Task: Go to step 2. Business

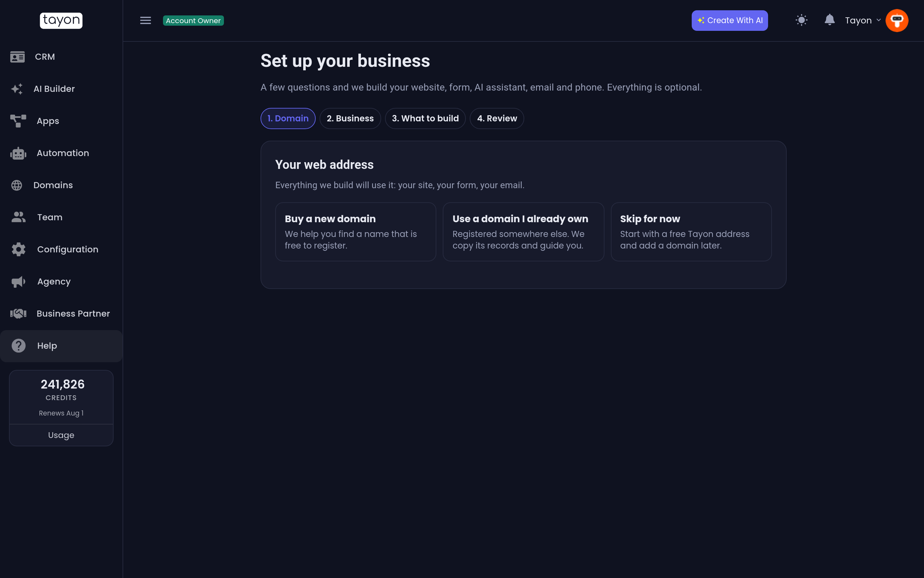Action: (350, 118)
